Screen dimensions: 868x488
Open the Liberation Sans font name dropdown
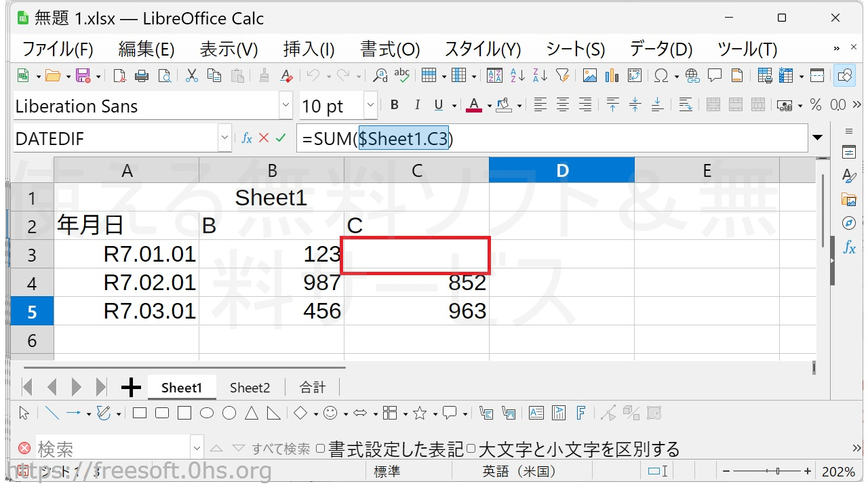coord(285,106)
